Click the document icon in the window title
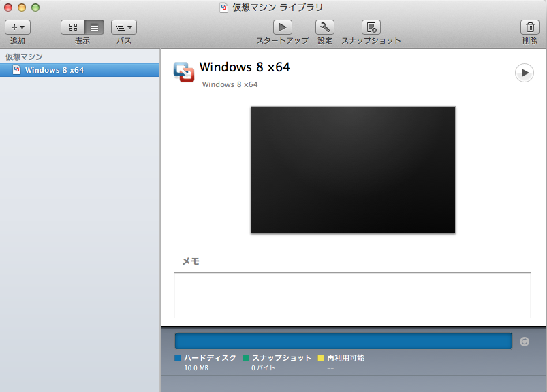 tap(223, 7)
